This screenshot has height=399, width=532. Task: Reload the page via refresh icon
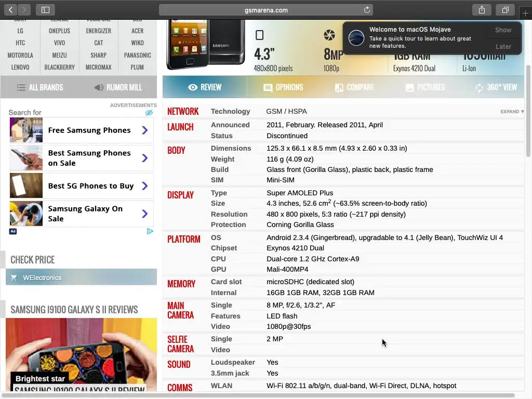pyautogui.click(x=367, y=10)
